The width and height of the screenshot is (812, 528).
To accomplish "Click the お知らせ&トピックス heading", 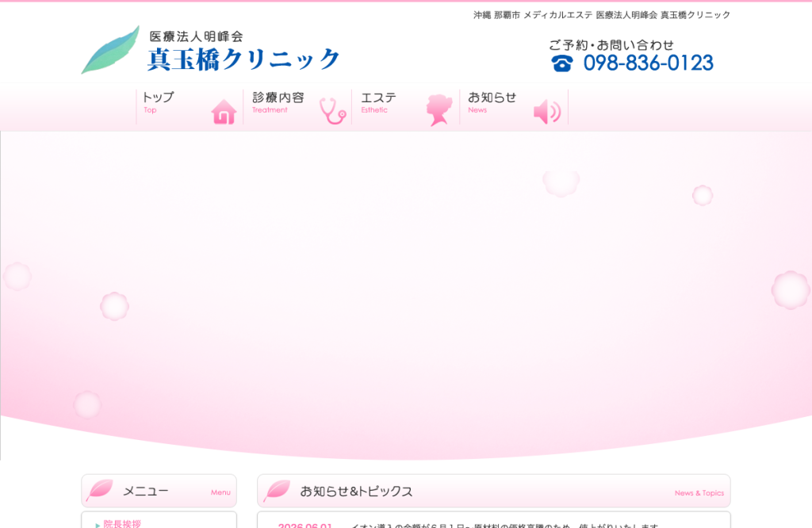I will [356, 492].
